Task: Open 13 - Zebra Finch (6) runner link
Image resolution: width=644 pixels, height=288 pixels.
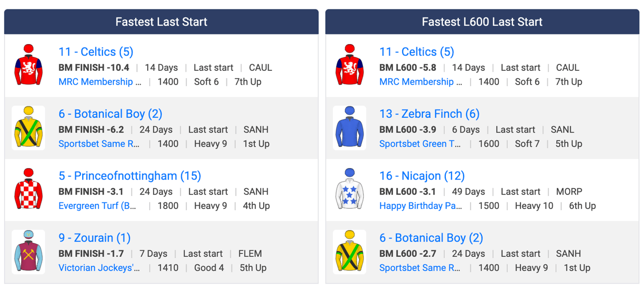Action: 429,114
